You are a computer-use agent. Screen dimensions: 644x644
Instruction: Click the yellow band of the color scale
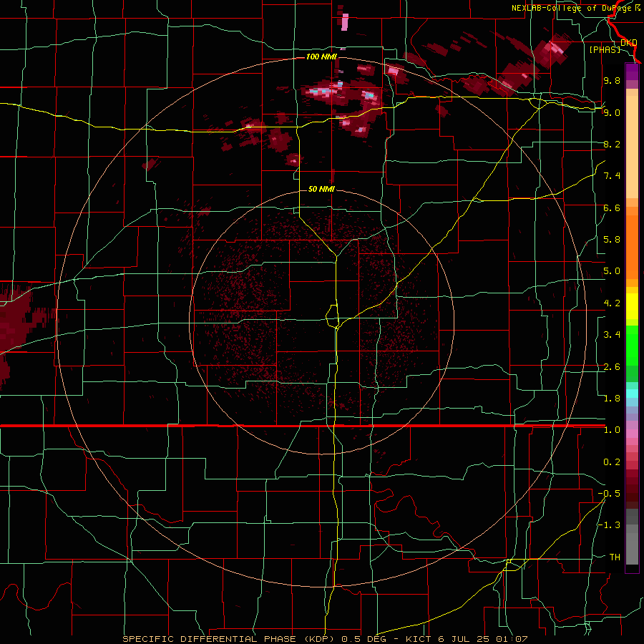tap(632, 306)
